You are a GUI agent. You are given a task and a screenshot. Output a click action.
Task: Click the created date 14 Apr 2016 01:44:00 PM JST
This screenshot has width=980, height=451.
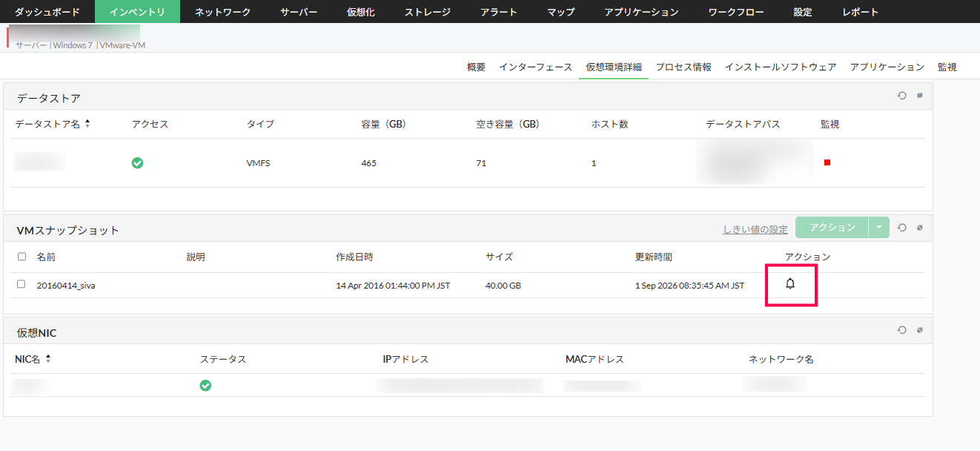point(393,285)
